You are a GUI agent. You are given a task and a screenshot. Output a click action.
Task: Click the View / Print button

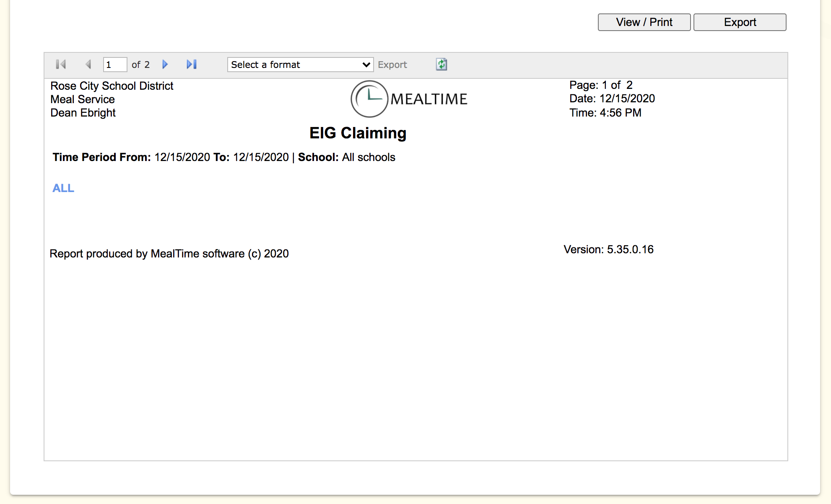tap(644, 22)
